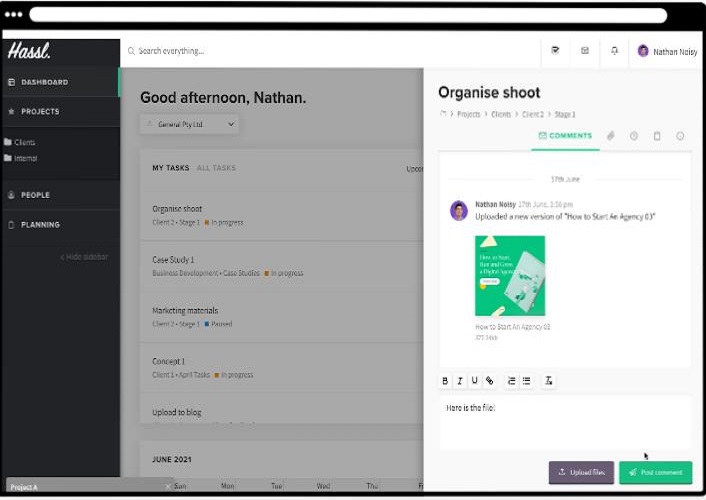Open the time tracking clock tab
This screenshot has height=500, width=706.
tap(634, 135)
